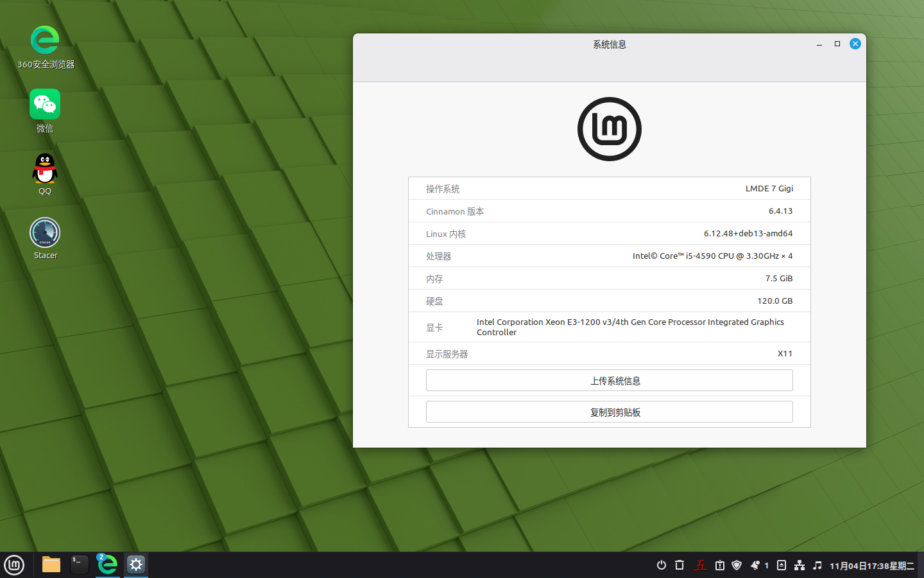Screen dimensions: 924x578
Task: Click the LMDE 7 Gigi value
Action: pyautogui.click(x=769, y=188)
